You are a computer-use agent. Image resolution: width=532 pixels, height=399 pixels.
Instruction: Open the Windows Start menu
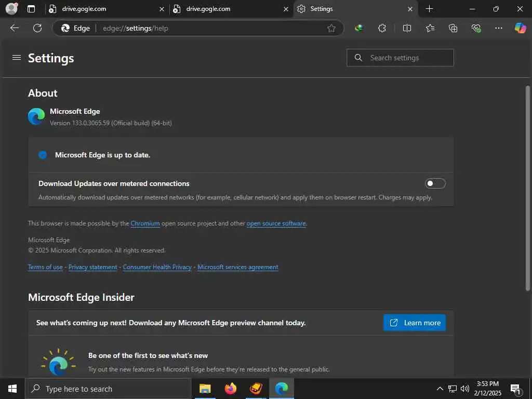coord(12,389)
